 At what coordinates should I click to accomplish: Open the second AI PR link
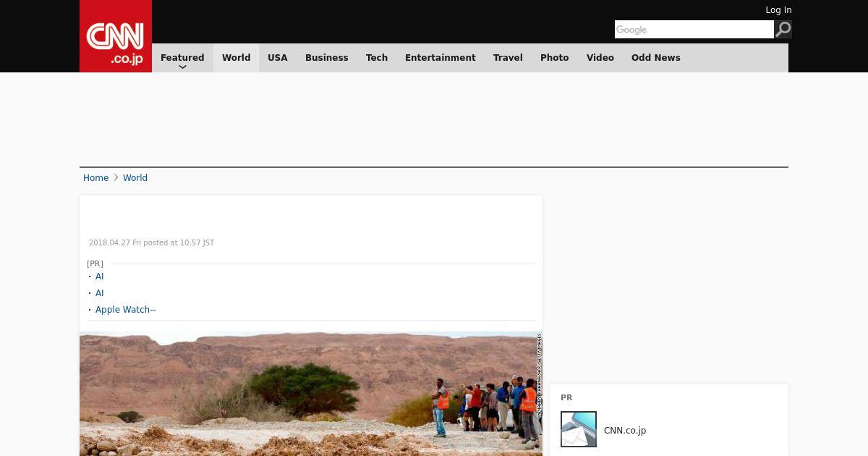click(100, 293)
